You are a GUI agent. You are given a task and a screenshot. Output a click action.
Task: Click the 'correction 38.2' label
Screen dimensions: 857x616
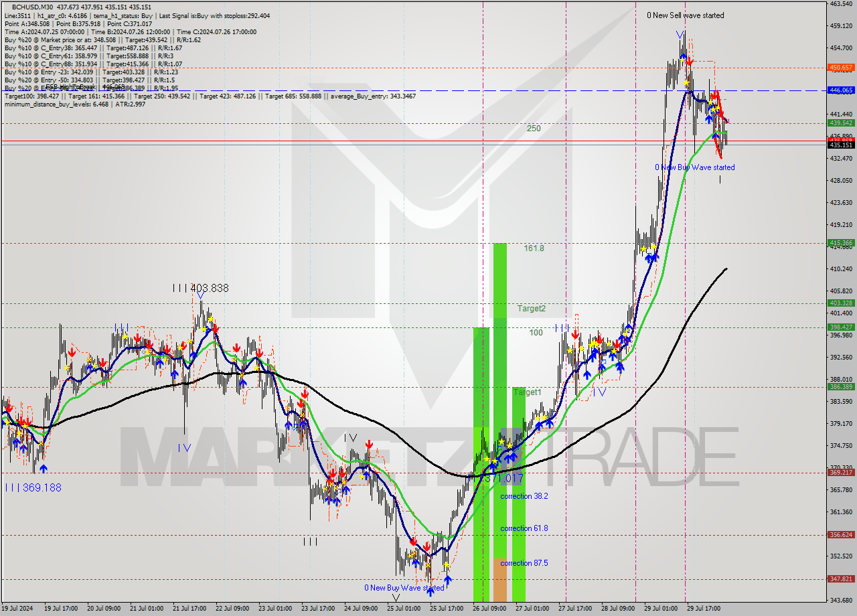click(524, 496)
